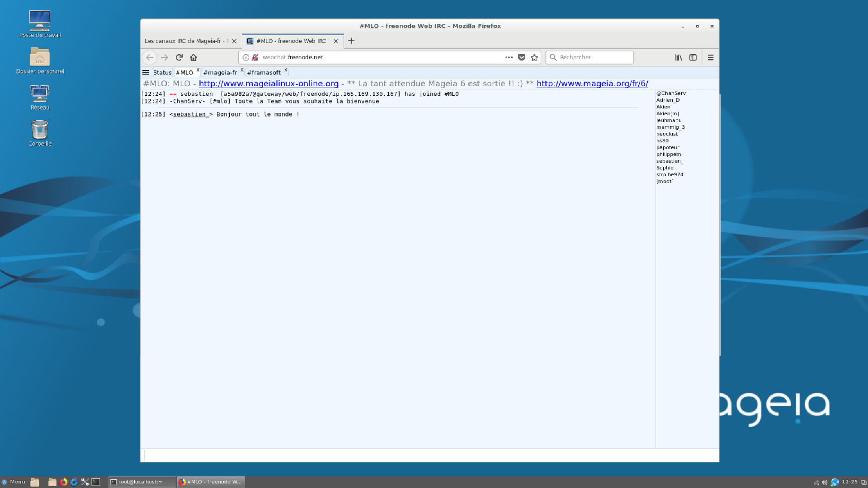This screenshot has height=488, width=868.
Task: Open a new browser tab
Action: (x=351, y=41)
